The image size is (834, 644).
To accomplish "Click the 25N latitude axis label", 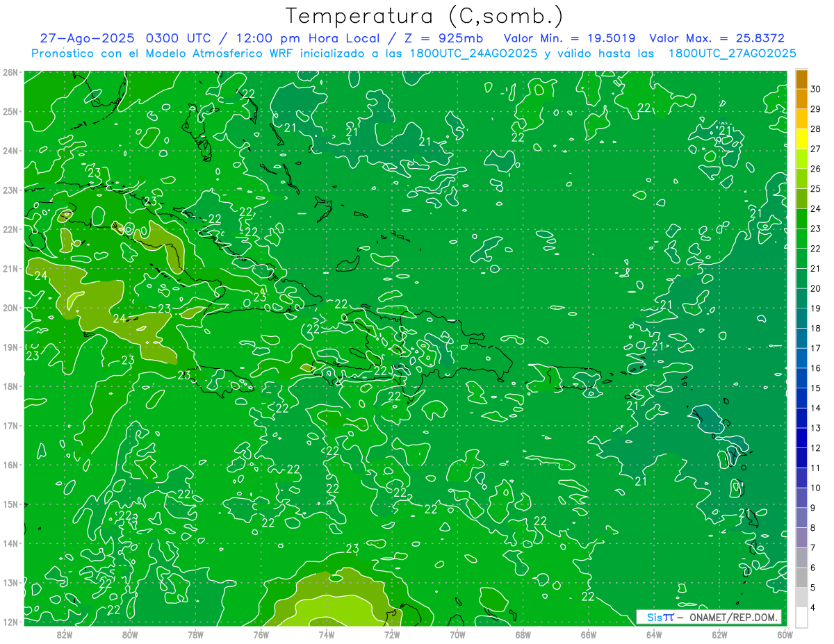I will click(10, 111).
